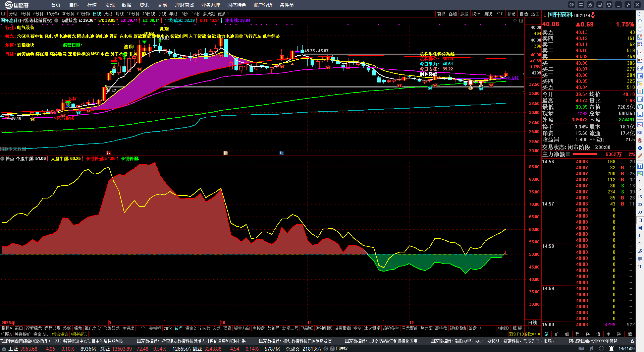Image resolution: width=644 pixels, height=352 pixels.
Task: Open the 交易 menu
Action: click(162, 5)
